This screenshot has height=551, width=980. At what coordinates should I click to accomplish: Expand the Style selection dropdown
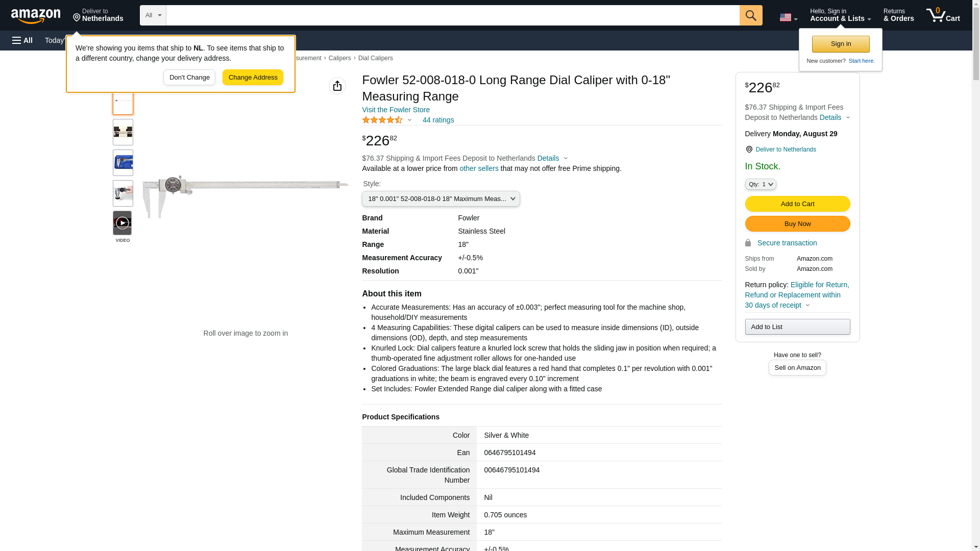click(440, 199)
